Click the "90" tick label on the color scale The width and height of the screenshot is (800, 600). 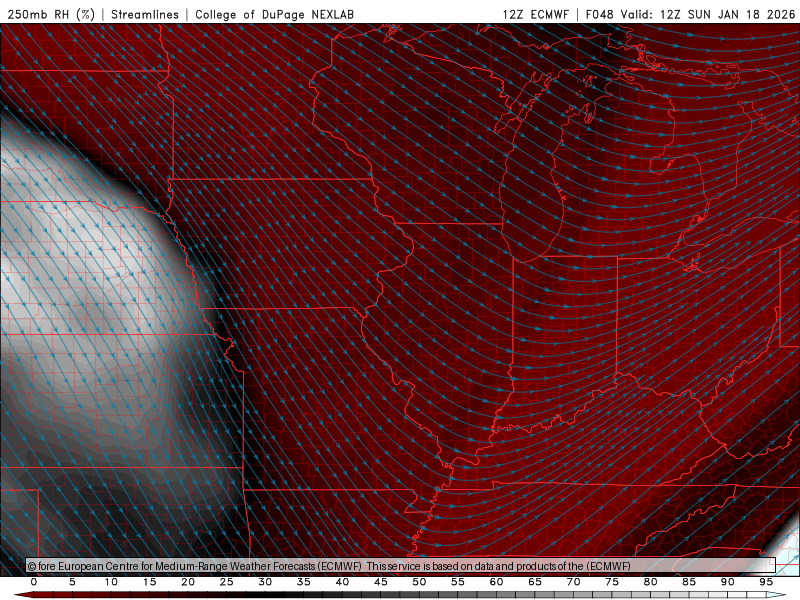(727, 582)
